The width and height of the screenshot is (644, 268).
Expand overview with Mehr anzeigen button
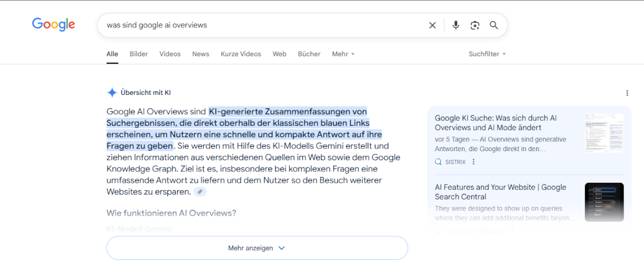[x=257, y=248]
